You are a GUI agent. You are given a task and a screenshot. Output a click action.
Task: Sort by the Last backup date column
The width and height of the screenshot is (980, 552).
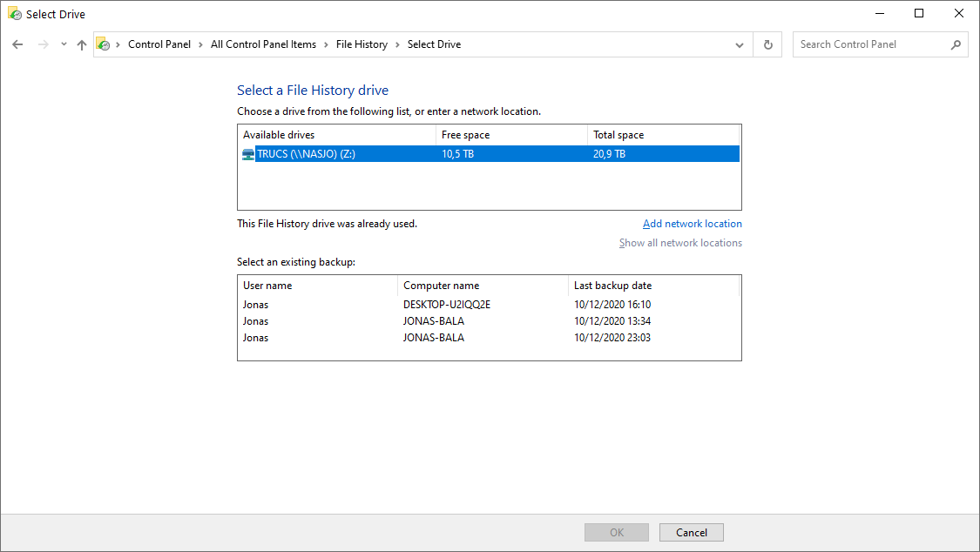(653, 286)
